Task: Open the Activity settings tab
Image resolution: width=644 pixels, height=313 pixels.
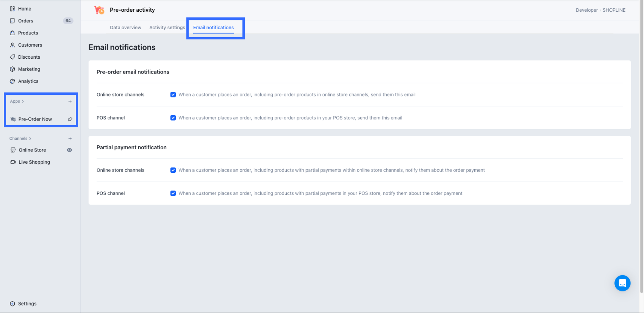Action: [x=167, y=28]
